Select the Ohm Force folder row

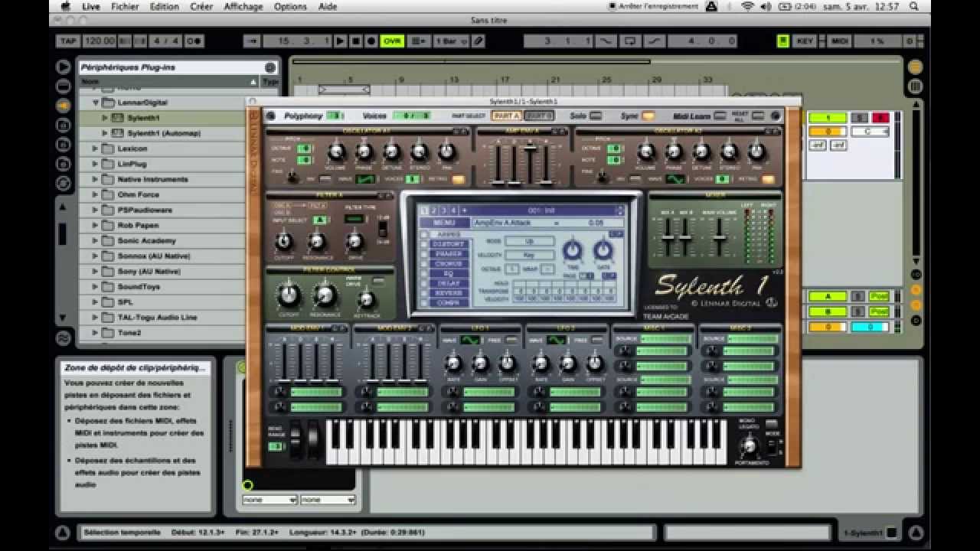coord(161,194)
